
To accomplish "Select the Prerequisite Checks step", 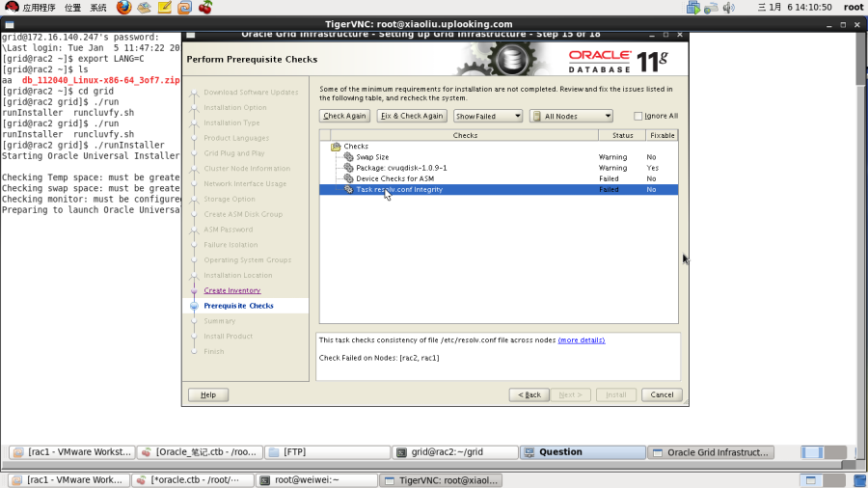I will click(x=238, y=306).
